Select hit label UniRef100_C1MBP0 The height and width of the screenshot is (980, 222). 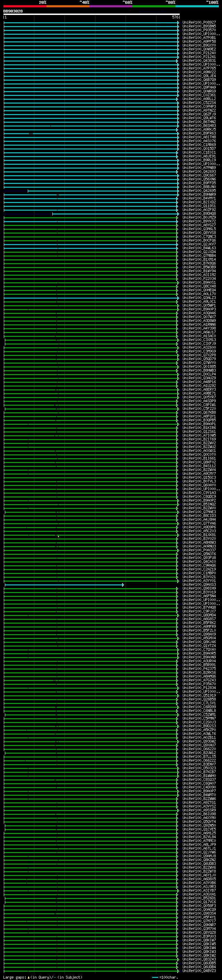199,573
